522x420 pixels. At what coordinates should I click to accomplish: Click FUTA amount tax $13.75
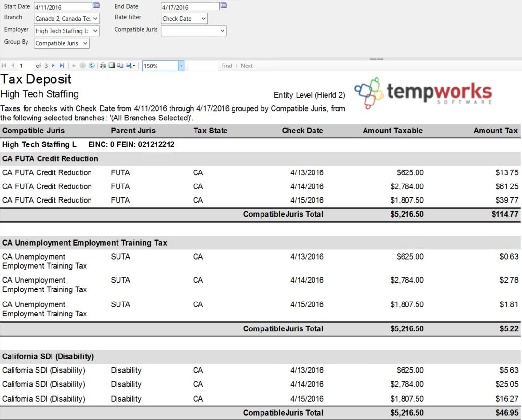click(507, 172)
